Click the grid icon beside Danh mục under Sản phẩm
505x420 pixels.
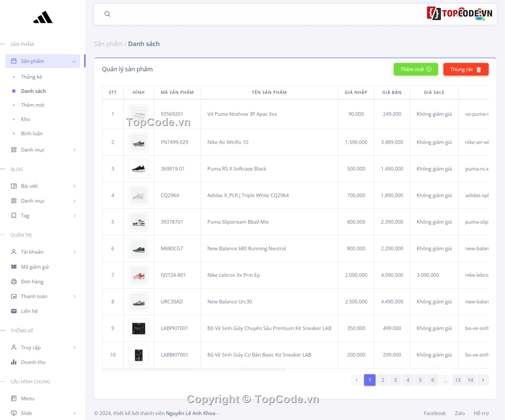(x=13, y=150)
